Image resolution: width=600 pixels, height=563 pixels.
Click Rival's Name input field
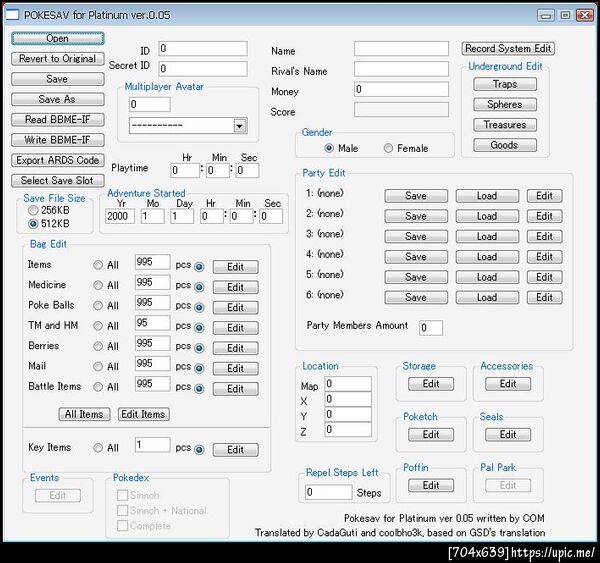click(x=401, y=69)
